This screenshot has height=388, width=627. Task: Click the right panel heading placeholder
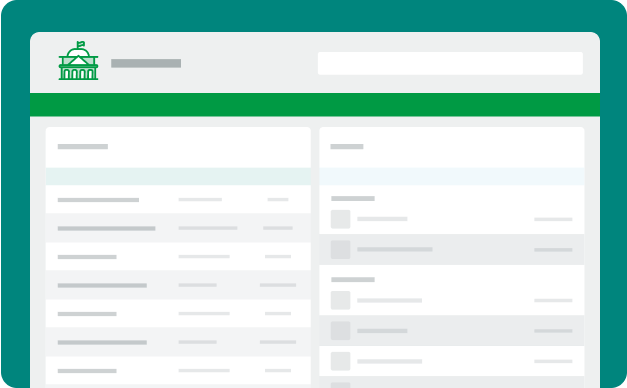[x=347, y=146]
